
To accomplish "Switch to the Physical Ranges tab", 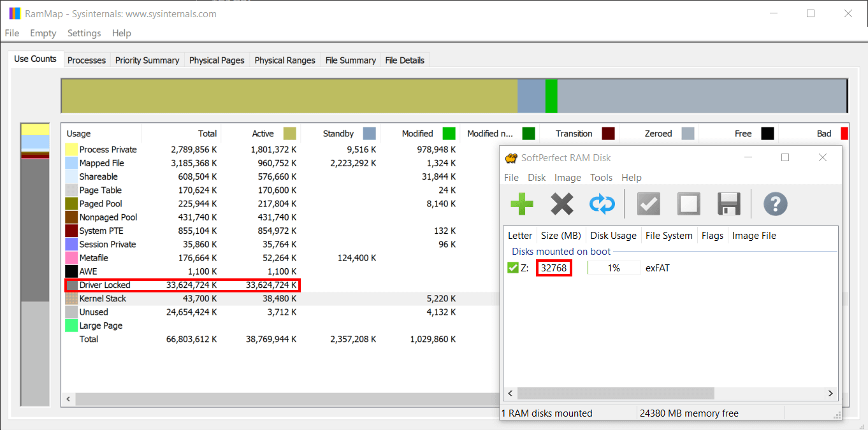I will pos(285,60).
